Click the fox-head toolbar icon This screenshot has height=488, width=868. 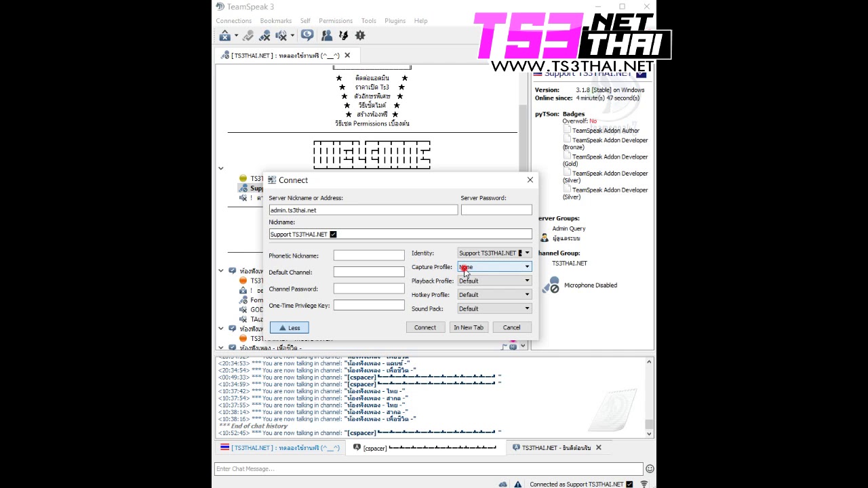pyautogui.click(x=343, y=35)
